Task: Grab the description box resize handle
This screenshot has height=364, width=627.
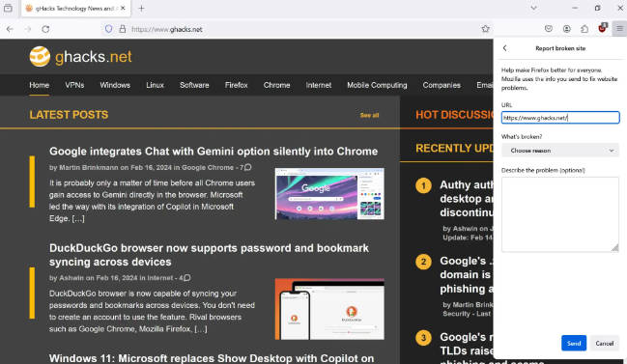Action: 615,248
